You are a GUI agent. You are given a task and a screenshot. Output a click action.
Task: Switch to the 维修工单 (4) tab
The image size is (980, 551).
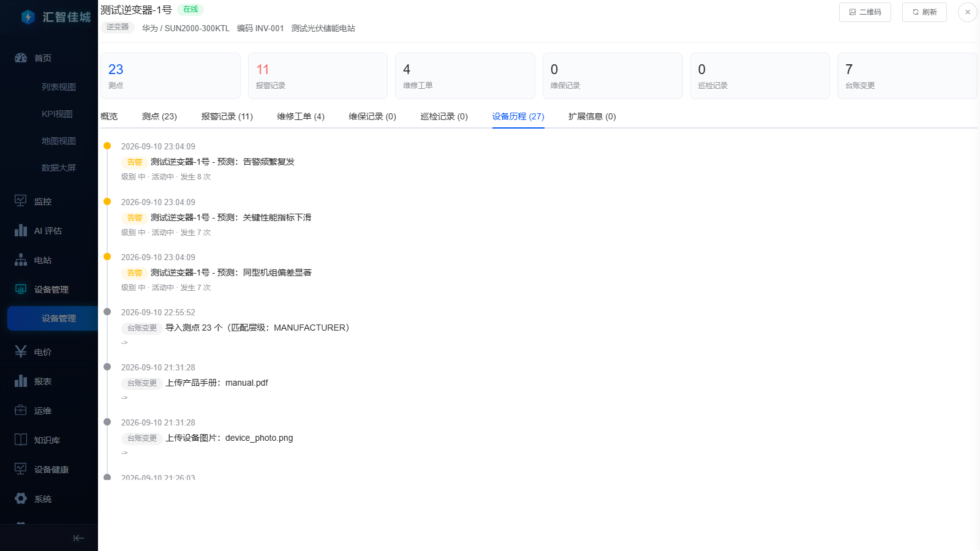point(301,116)
